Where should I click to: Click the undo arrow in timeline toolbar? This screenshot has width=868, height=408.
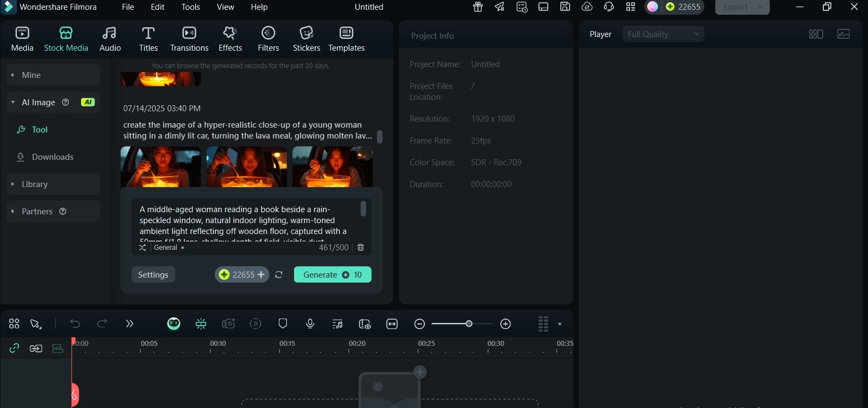(75, 323)
